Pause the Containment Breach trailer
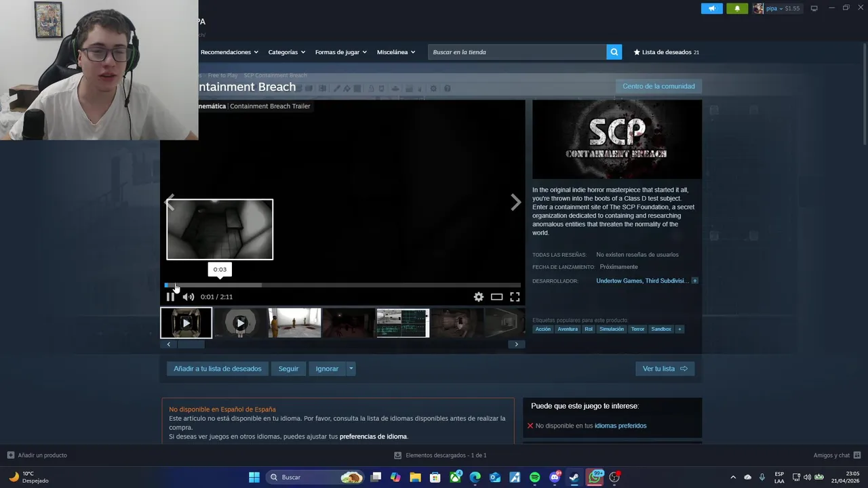The width and height of the screenshot is (868, 488). pyautogui.click(x=170, y=297)
